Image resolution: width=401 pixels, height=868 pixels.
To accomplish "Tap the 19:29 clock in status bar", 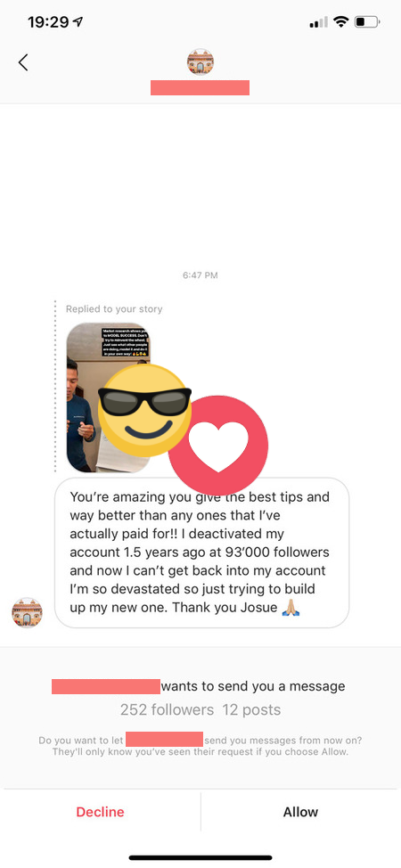I will (48, 22).
